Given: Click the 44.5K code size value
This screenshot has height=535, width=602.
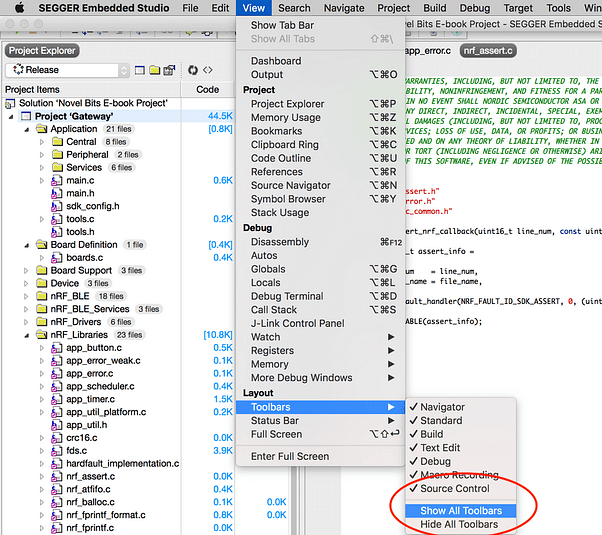Looking at the screenshot, I should pos(220,116).
